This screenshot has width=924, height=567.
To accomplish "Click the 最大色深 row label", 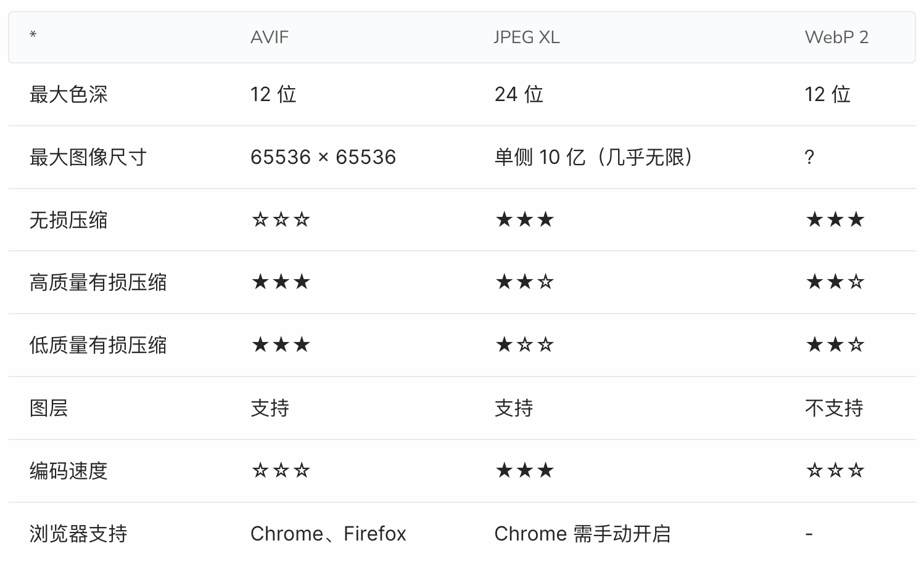I will coord(68,94).
